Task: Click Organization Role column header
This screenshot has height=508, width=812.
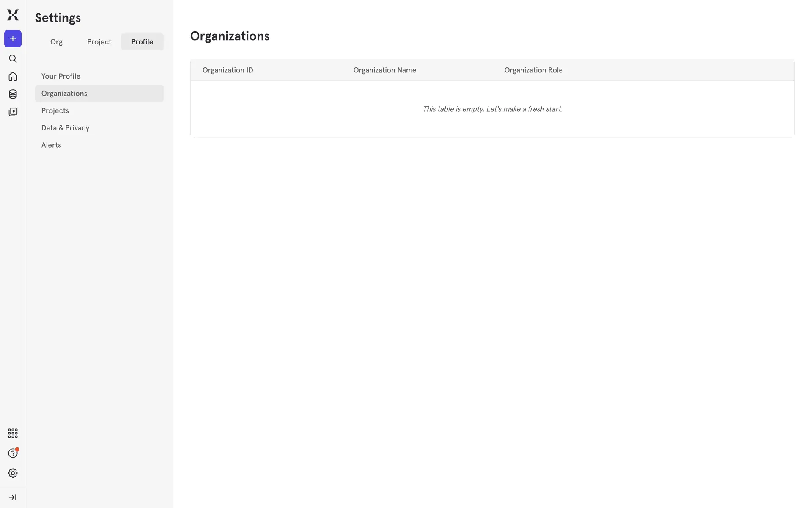Action: coord(533,70)
